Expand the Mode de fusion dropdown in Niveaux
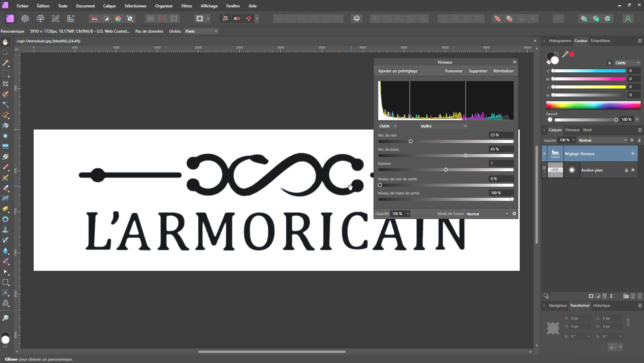644x363 pixels. click(487, 214)
